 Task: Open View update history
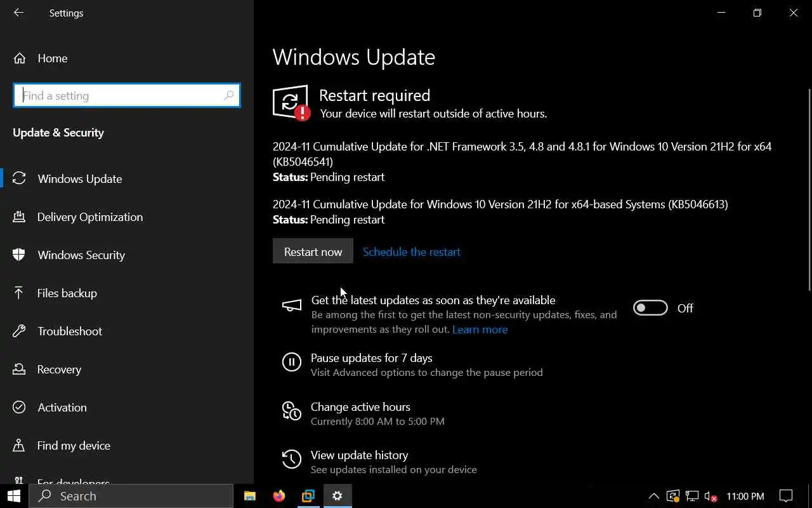pos(359,455)
